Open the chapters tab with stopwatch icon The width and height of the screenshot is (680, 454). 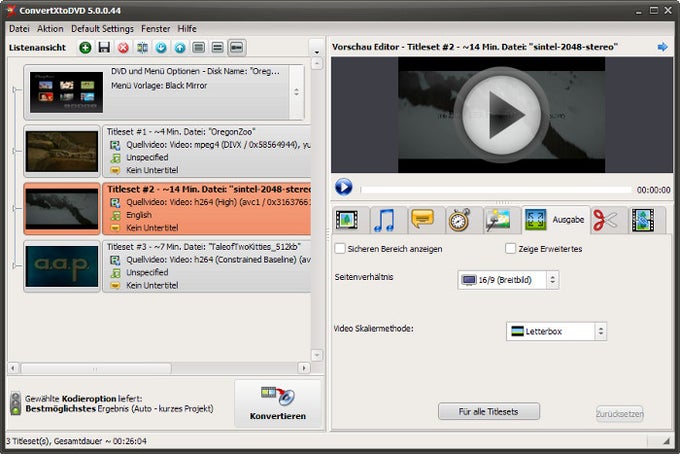tap(460, 220)
